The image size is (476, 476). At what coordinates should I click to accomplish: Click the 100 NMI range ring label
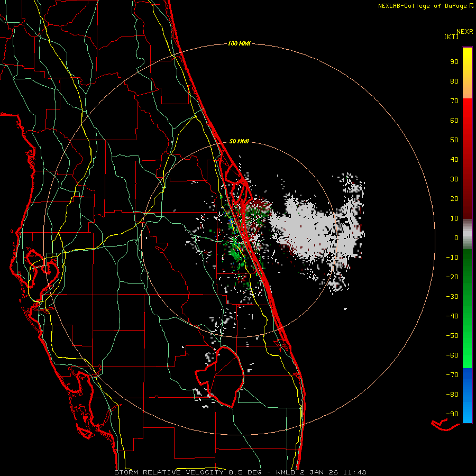(239, 44)
